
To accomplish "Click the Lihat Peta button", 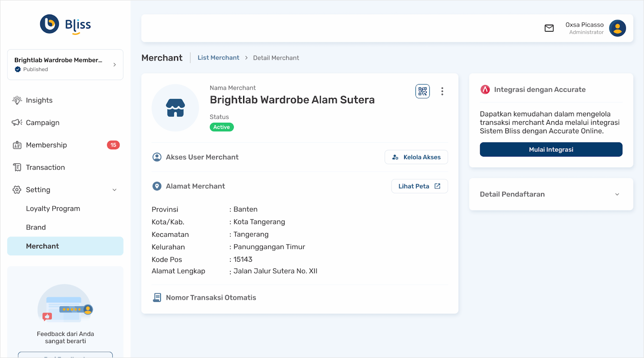I will point(419,186).
